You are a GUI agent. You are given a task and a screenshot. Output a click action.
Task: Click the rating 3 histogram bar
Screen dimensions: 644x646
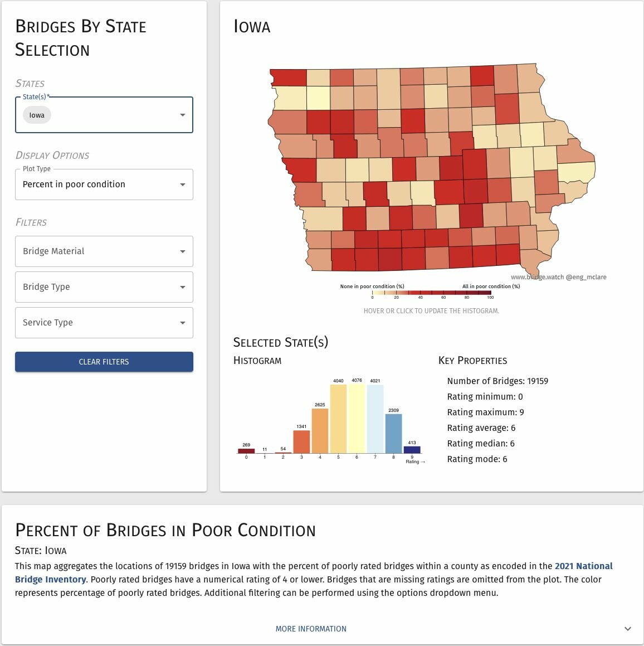301,441
